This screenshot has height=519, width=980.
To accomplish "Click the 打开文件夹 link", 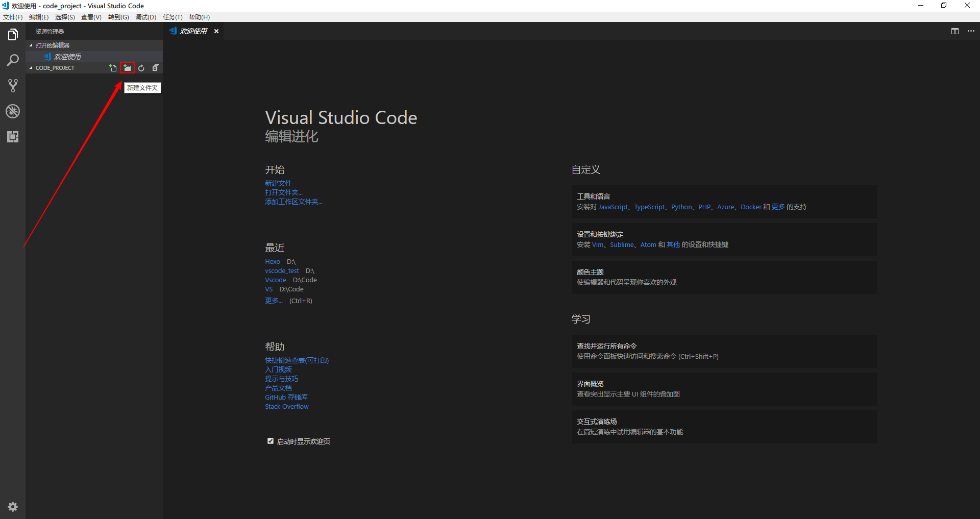I will 283,192.
